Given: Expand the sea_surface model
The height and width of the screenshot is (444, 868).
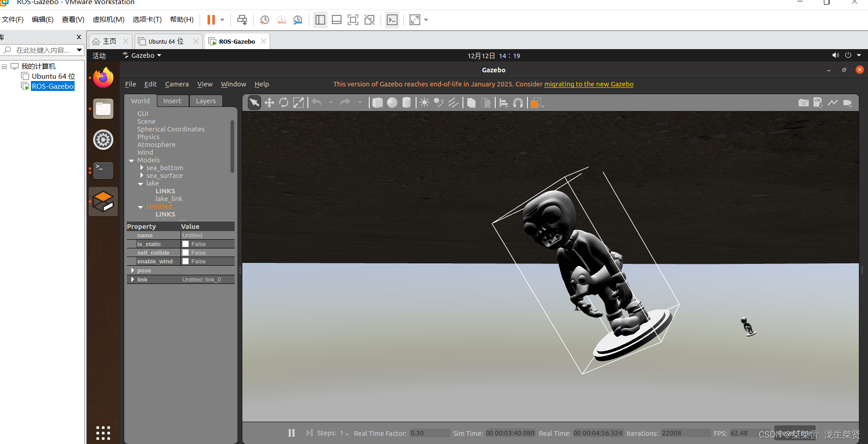Looking at the screenshot, I should point(141,176).
